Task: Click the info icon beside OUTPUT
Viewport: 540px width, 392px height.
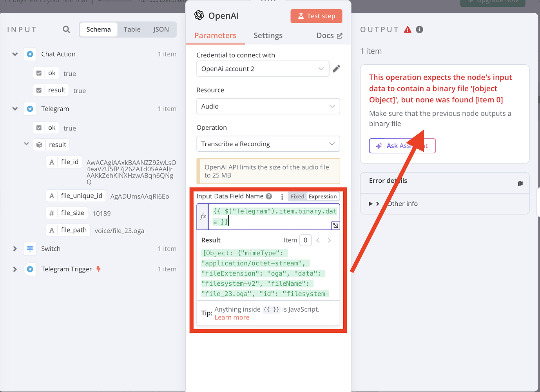Action: pyautogui.click(x=419, y=29)
